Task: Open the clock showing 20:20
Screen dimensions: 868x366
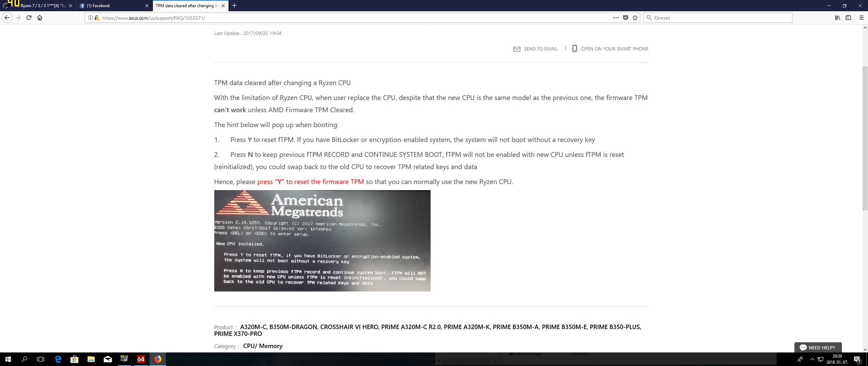Action: 837,359
